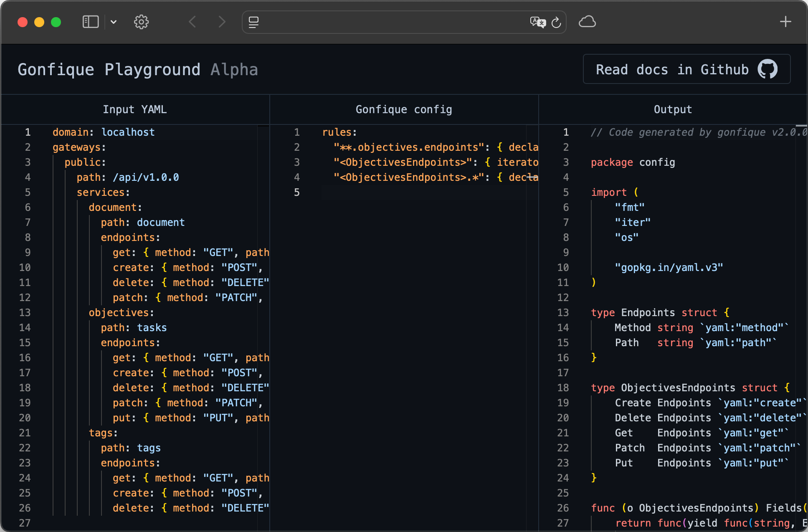Viewport: 808px width, 532px height.
Task: Click the 'path: document' line
Action: (x=143, y=222)
